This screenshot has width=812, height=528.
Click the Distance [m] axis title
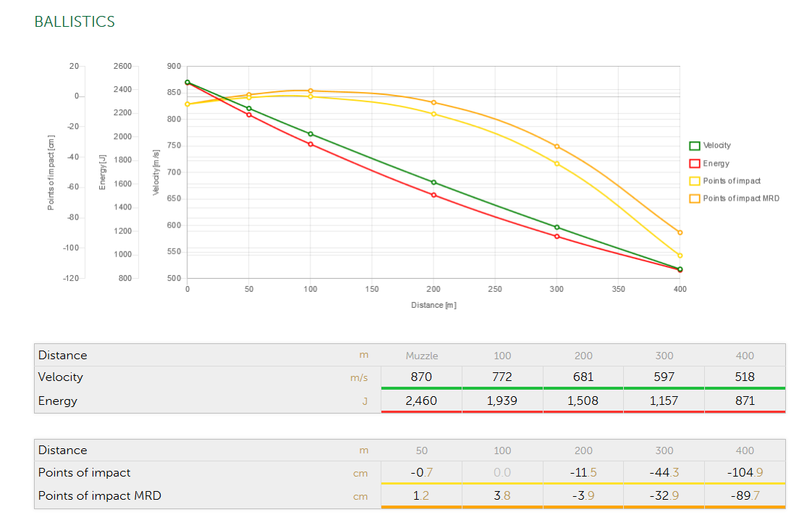434,305
